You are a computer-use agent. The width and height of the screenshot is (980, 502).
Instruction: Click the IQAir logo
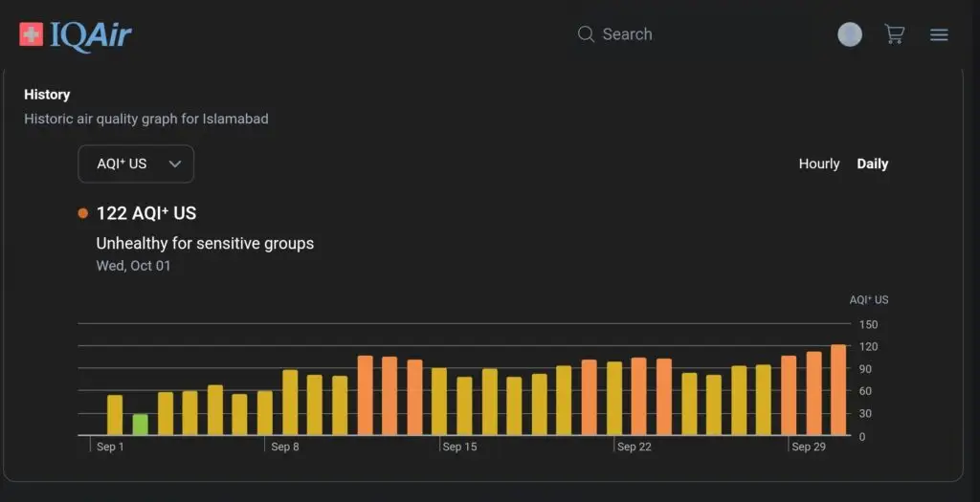[76, 35]
